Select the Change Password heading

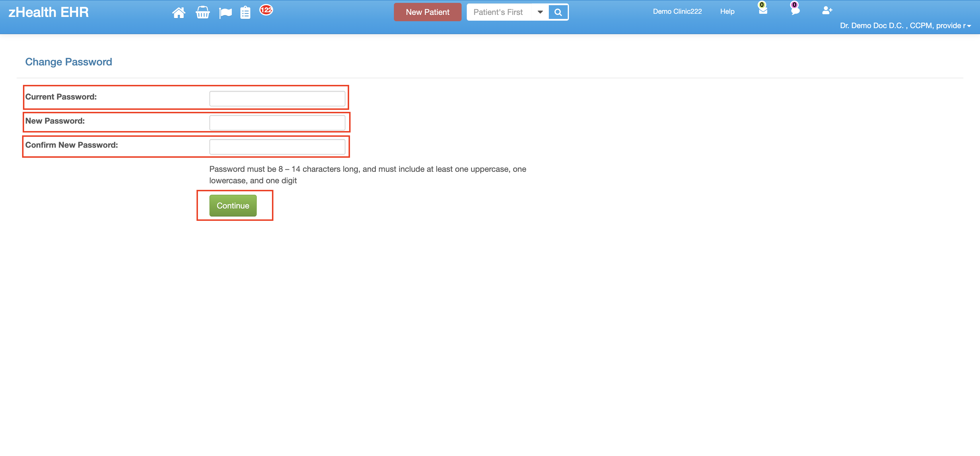[x=69, y=62]
